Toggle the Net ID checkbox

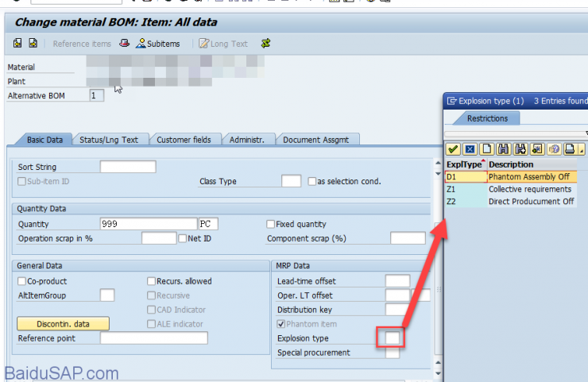click(183, 238)
